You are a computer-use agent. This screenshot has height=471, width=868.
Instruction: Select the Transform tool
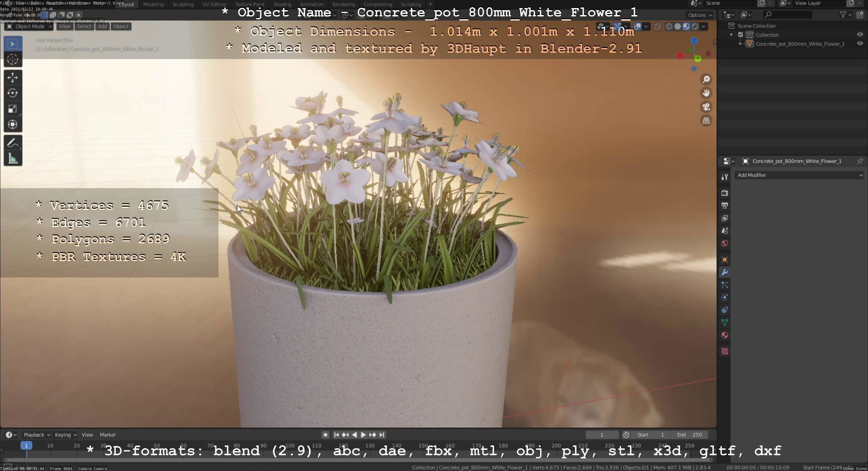coord(13,125)
